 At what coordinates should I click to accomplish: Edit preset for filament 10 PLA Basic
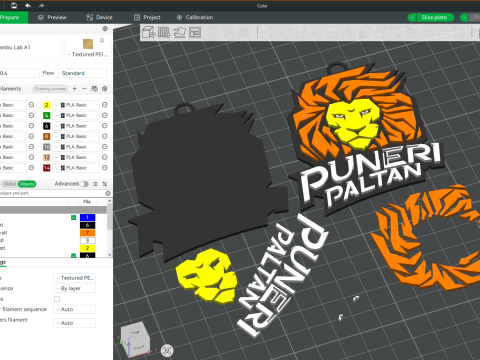click(104, 147)
